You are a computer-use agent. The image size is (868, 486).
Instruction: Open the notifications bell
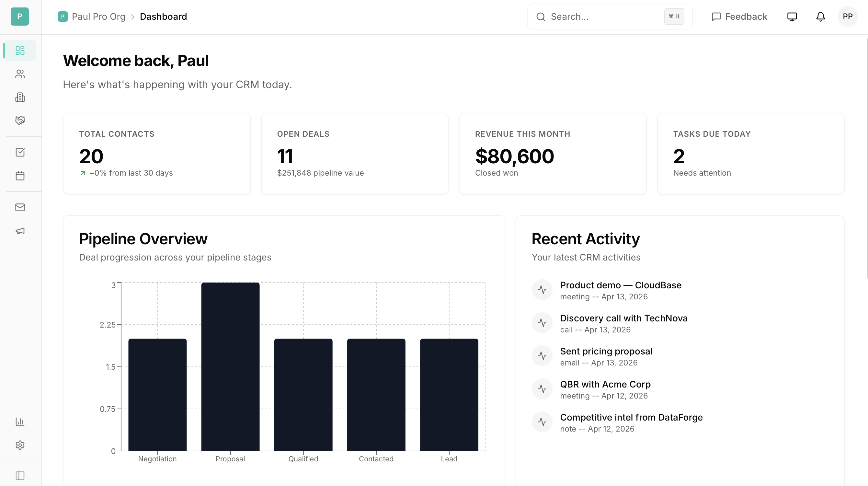tap(820, 17)
